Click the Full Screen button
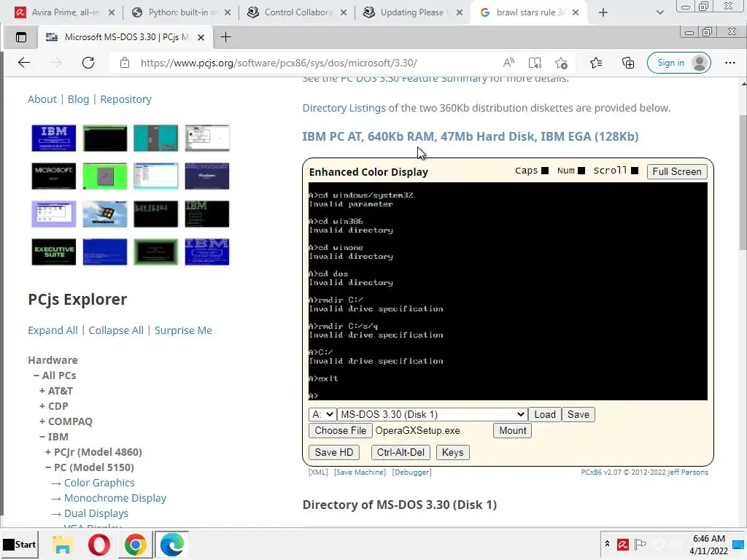747x560 pixels. pos(676,171)
